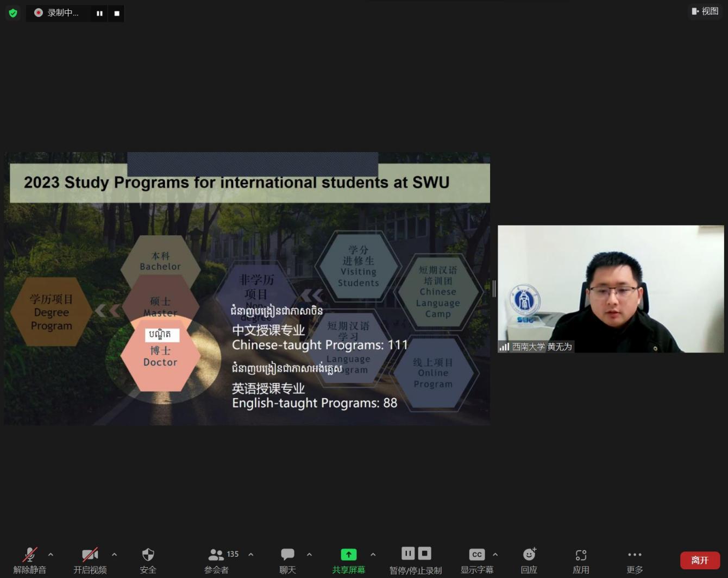Open the 应用 apps panel
The image size is (728, 578).
click(x=581, y=560)
